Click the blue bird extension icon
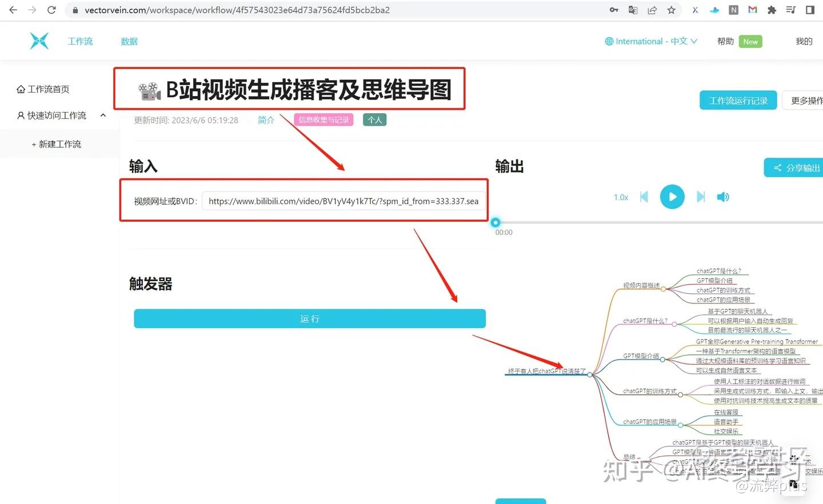Viewport: 823px width, 504px height. (714, 10)
